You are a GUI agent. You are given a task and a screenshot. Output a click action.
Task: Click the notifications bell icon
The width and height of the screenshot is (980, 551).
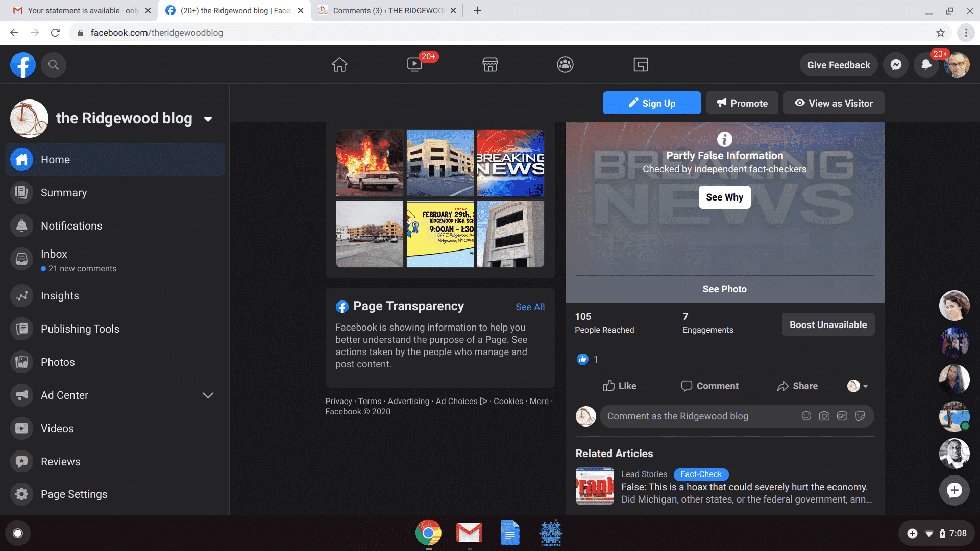pyautogui.click(x=926, y=65)
